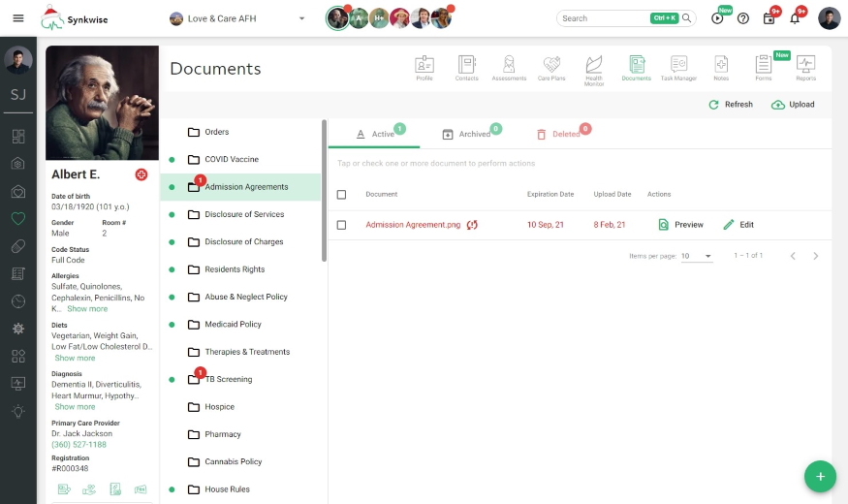Open the hamburger menu icon

[x=18, y=18]
